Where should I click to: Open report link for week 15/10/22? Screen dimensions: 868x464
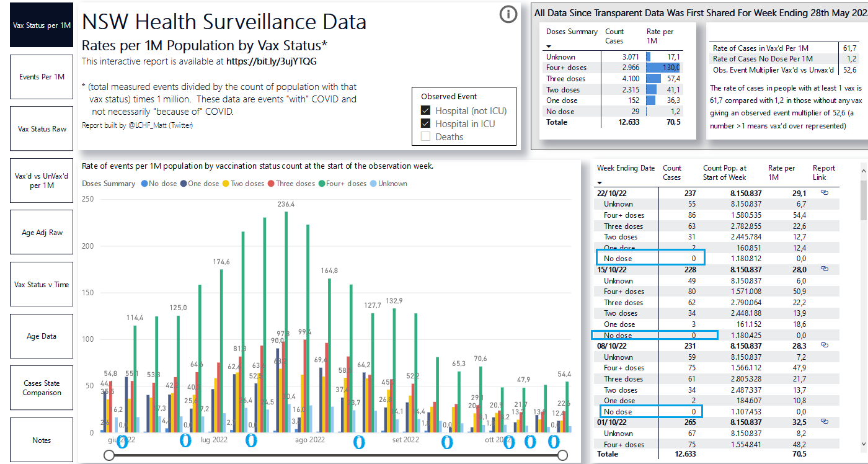825,269
